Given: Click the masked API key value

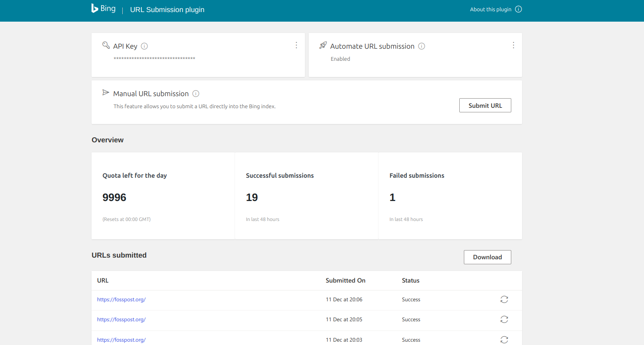Looking at the screenshot, I should [154, 59].
